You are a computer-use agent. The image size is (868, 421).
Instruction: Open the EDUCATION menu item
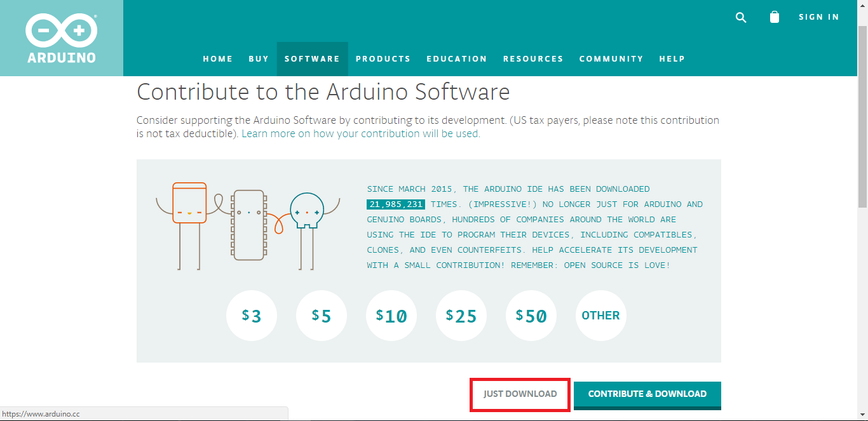pyautogui.click(x=457, y=58)
